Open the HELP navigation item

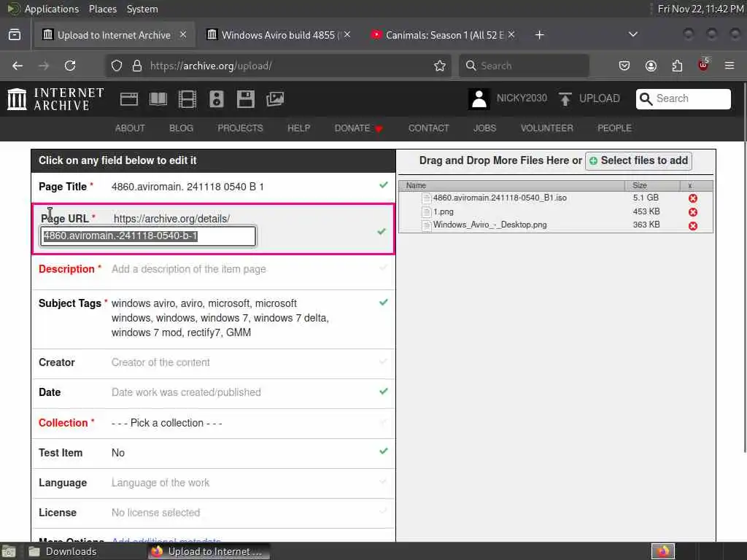tap(298, 128)
